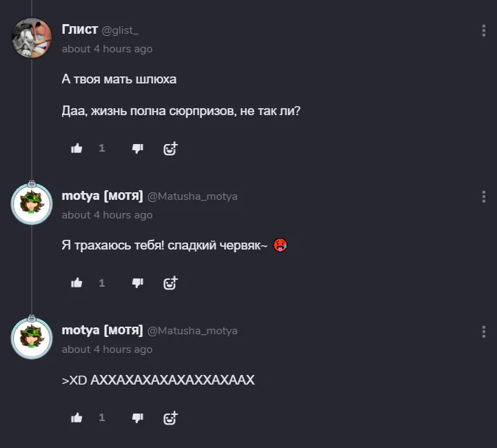Add a reaction to Глист's comment
Image resolution: width=497 pixels, height=448 pixels.
click(x=170, y=148)
